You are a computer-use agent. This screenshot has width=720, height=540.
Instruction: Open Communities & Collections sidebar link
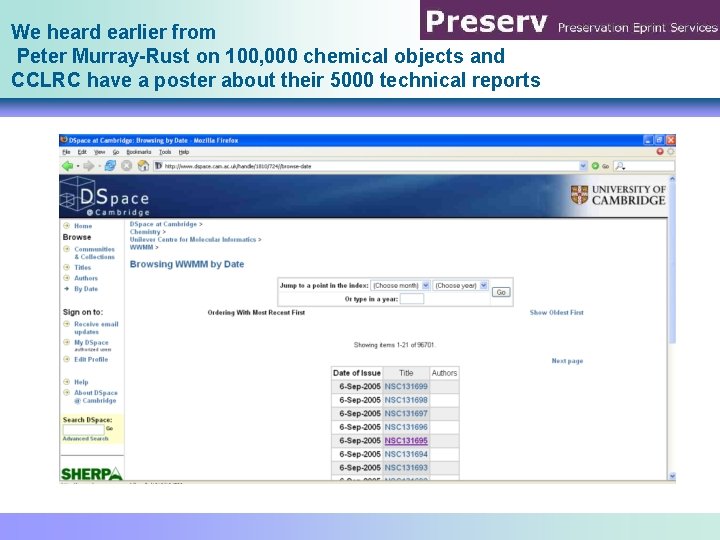[95, 253]
